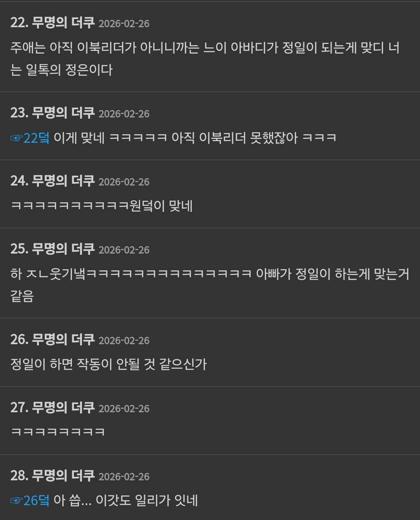Click the date stamp on comment 25
The image size is (420, 520).
tap(124, 250)
